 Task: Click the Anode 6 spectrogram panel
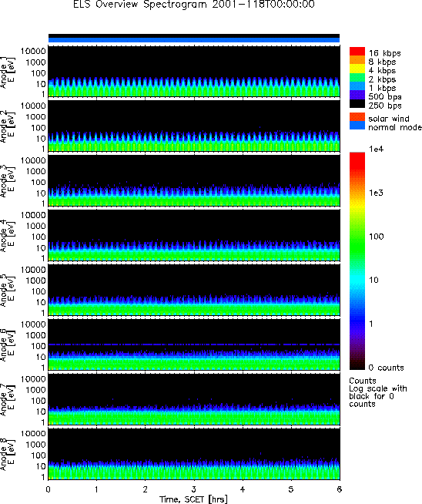tap(194, 344)
